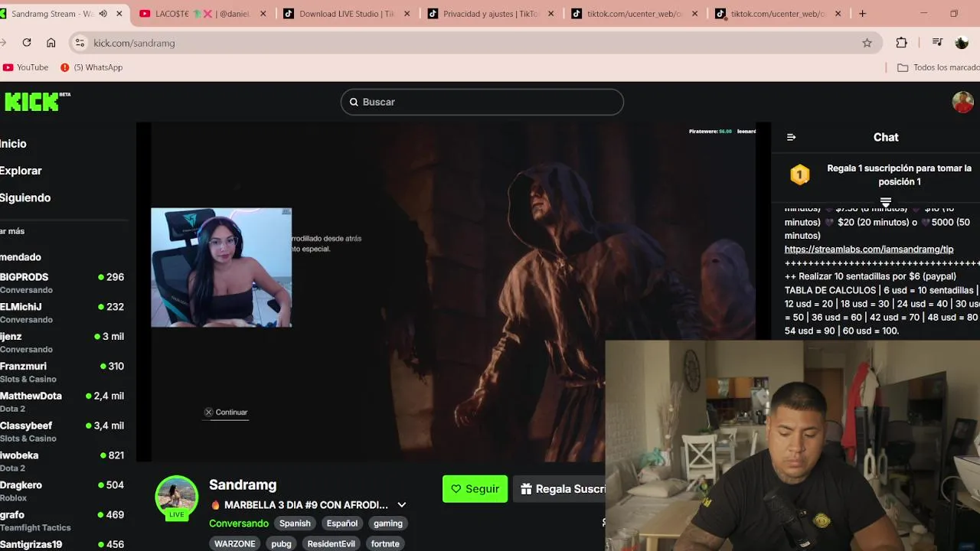
Task: Select the Español tag
Action: coord(342,523)
